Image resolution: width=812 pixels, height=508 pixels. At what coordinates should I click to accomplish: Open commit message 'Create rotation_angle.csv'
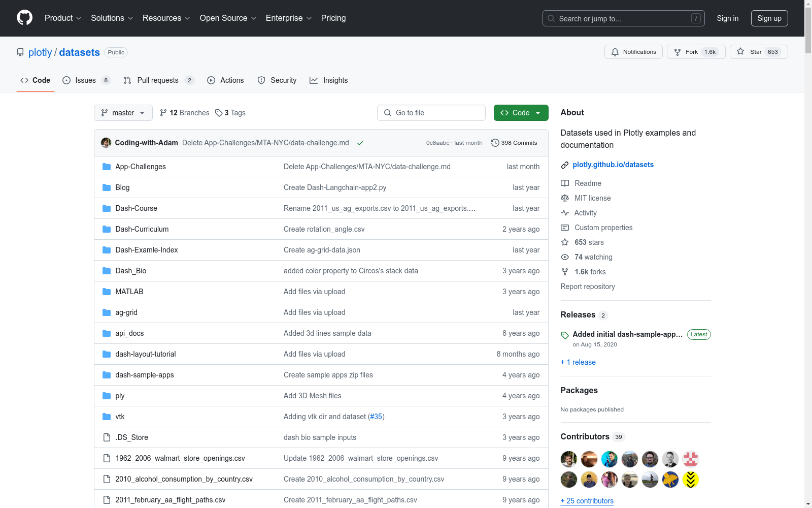point(324,229)
